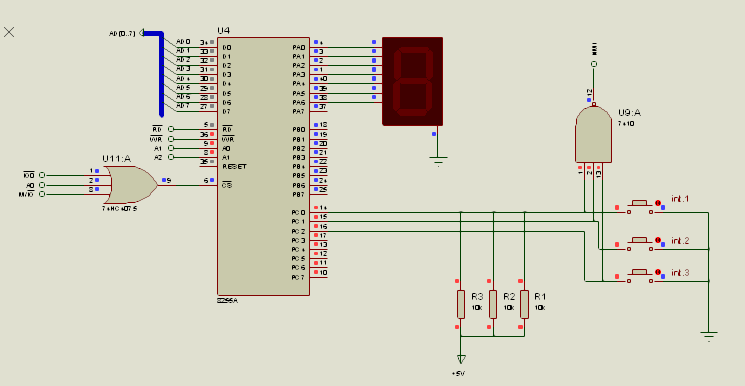This screenshot has height=386, width=745.
Task: Click the ground symbol at bottom right
Action: (x=708, y=336)
